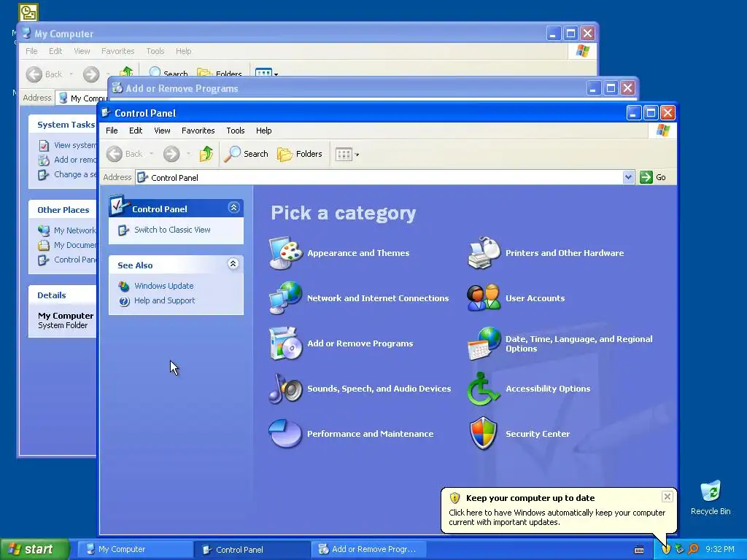Switch to My Computer taskbar button
The height and width of the screenshot is (560, 747).
pos(134,550)
